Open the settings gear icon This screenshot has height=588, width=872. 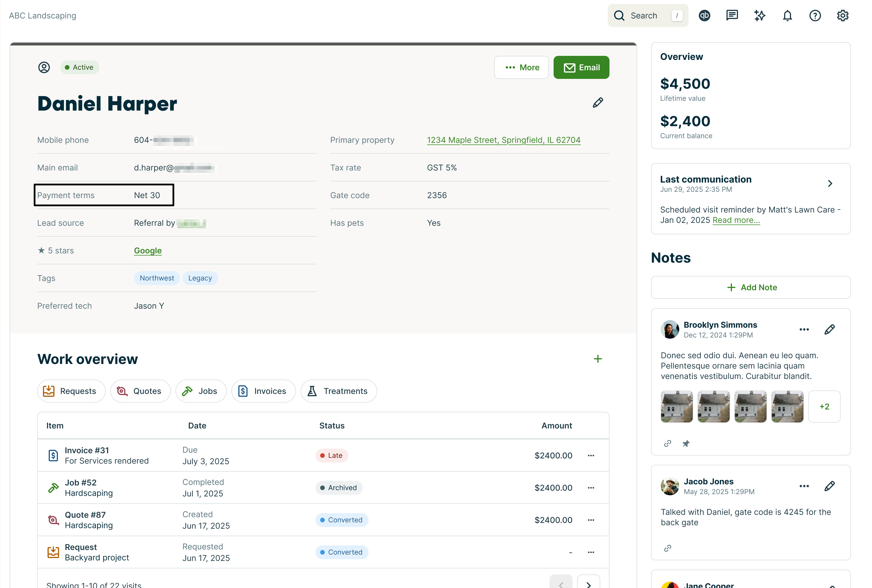(842, 16)
